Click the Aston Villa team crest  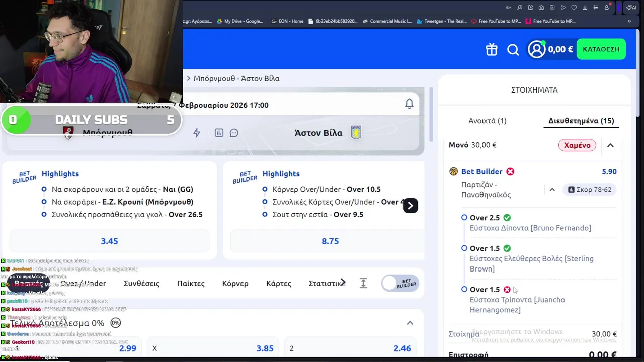356,133
